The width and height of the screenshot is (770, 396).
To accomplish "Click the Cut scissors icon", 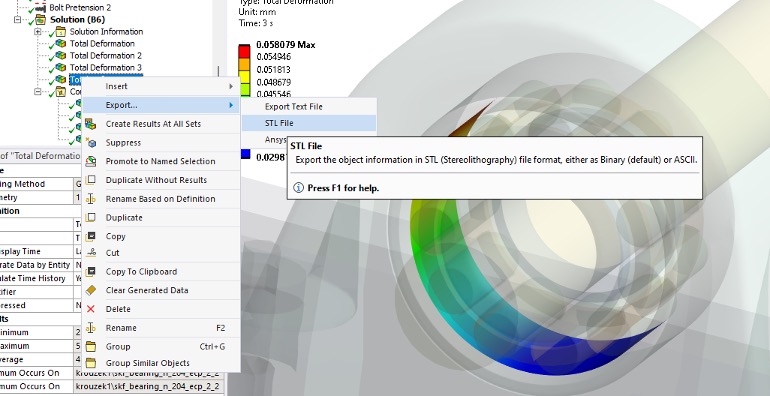I will click(91, 253).
